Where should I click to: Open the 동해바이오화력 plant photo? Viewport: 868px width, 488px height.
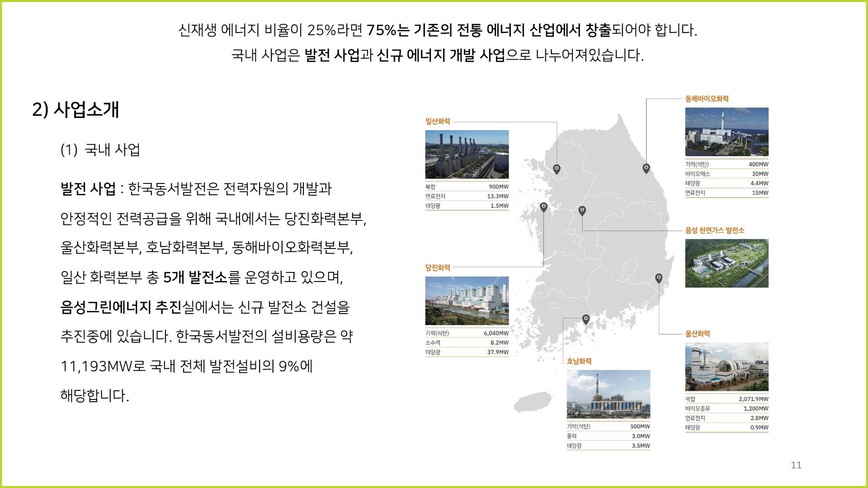pos(727,132)
